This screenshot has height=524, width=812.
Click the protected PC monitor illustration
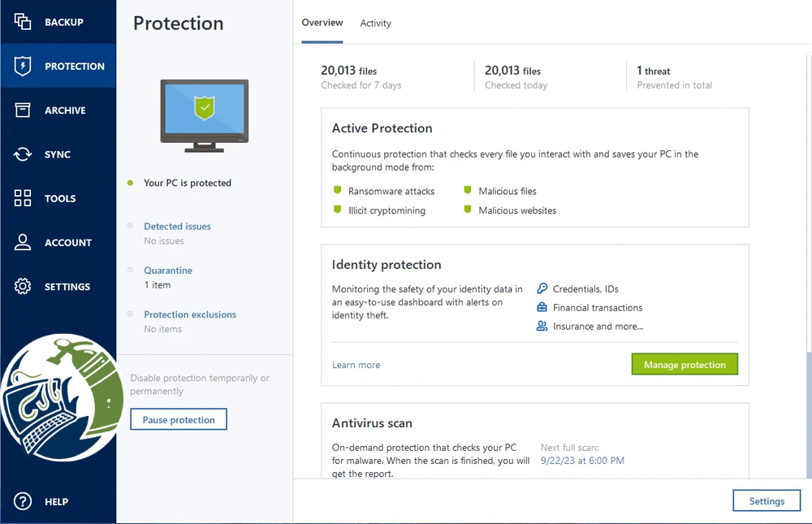(205, 115)
